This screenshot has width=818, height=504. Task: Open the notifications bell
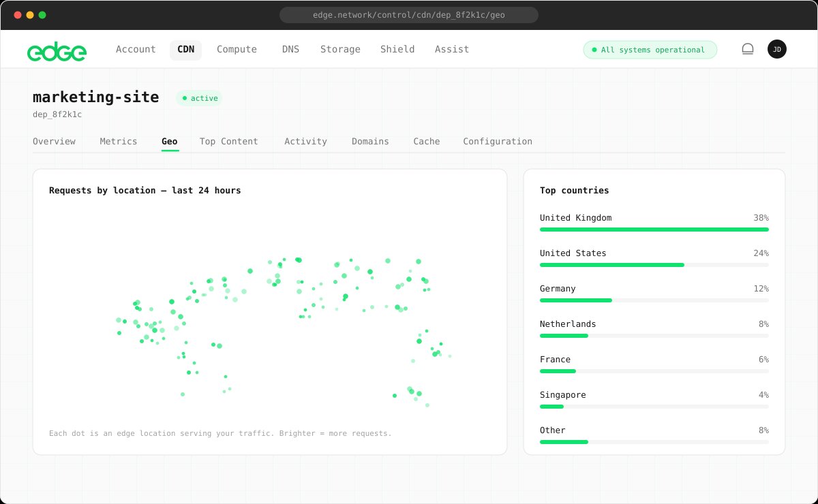point(748,49)
